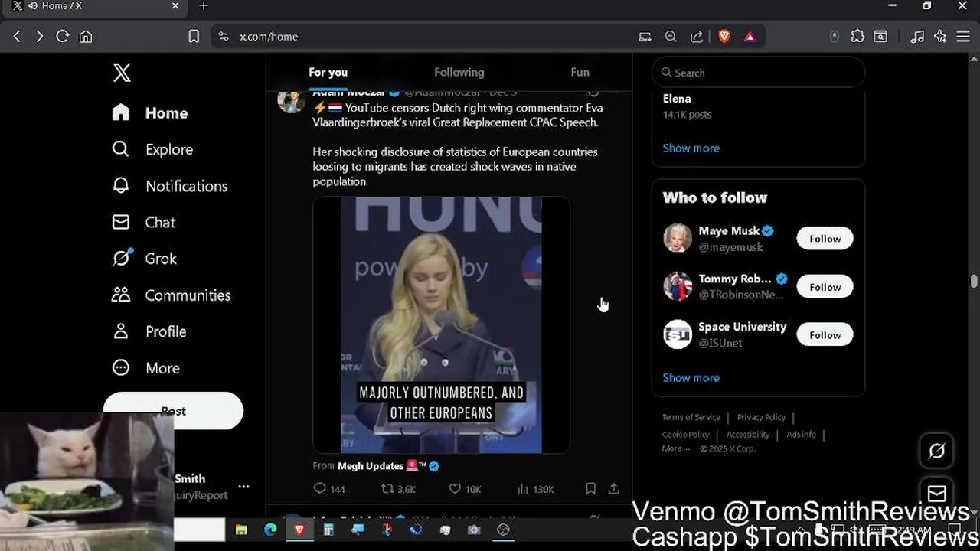Open Space University's profile avatar
Image resolution: width=980 pixels, height=551 pixels.
[x=678, y=334]
